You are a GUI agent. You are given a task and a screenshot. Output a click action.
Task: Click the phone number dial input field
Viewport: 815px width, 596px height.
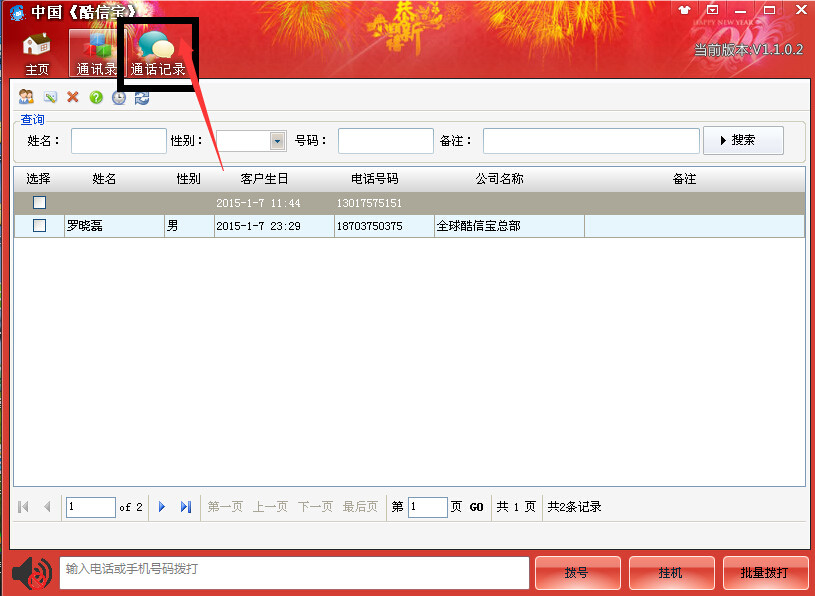coord(294,573)
